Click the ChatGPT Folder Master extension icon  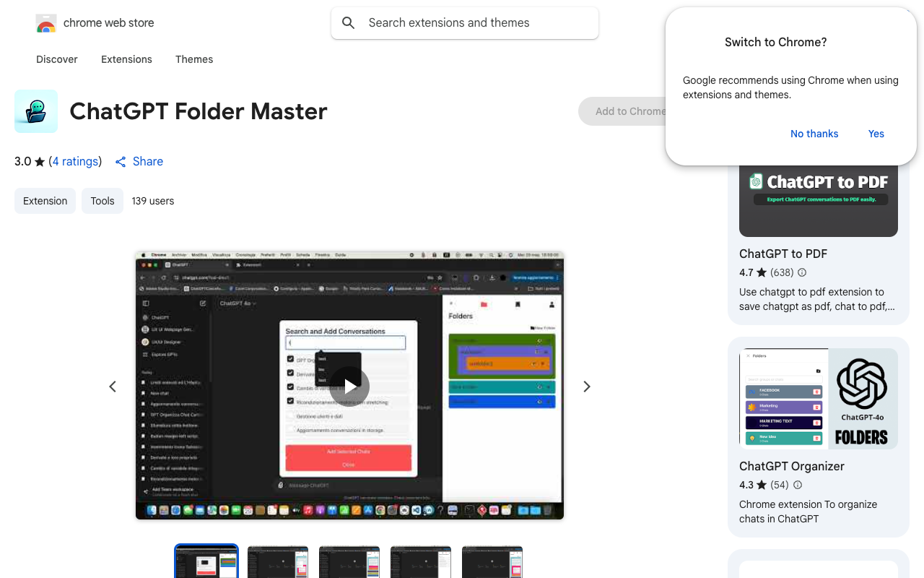pos(36,111)
